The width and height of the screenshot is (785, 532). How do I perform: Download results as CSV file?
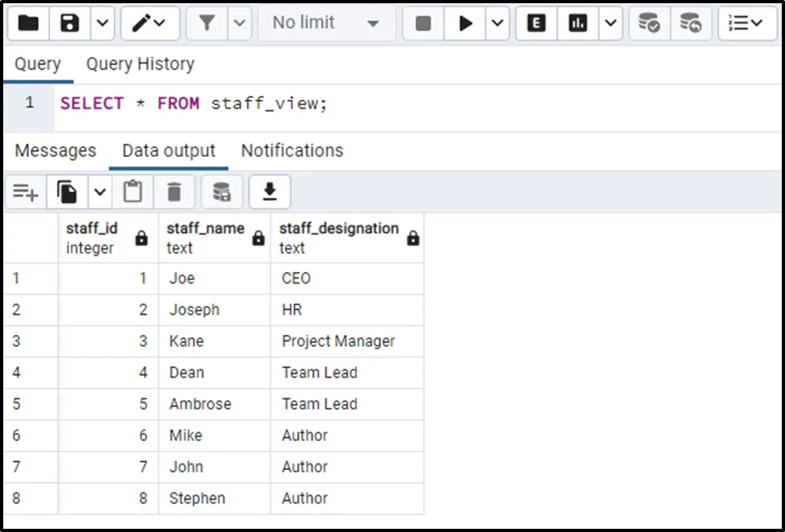coord(270,192)
